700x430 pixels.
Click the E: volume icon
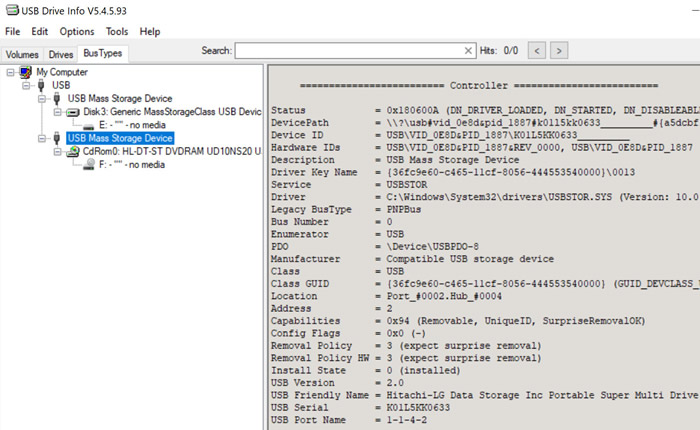89,124
